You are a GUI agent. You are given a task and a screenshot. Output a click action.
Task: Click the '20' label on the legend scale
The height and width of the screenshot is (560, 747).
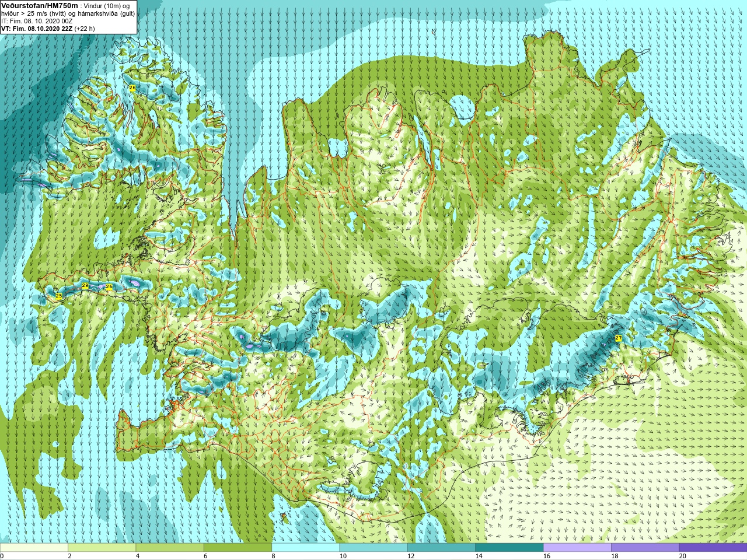[683, 556]
